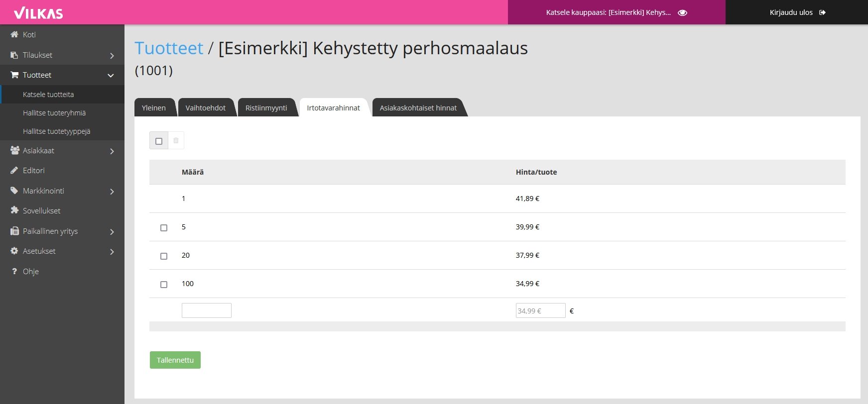868x404 pixels.
Task: Click the 39,99 € price cell
Action: point(527,227)
